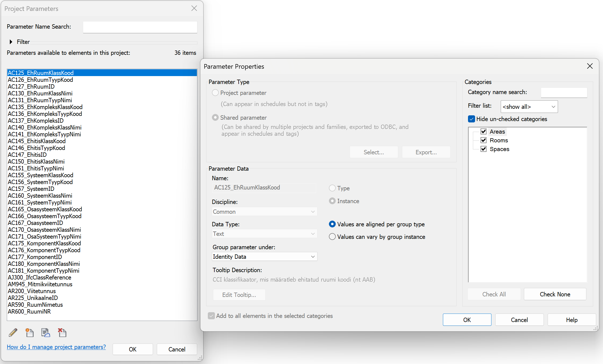Select AC135_EhKompleksKlassKood parameter
Image resolution: width=603 pixels, height=364 pixels.
pos(102,107)
